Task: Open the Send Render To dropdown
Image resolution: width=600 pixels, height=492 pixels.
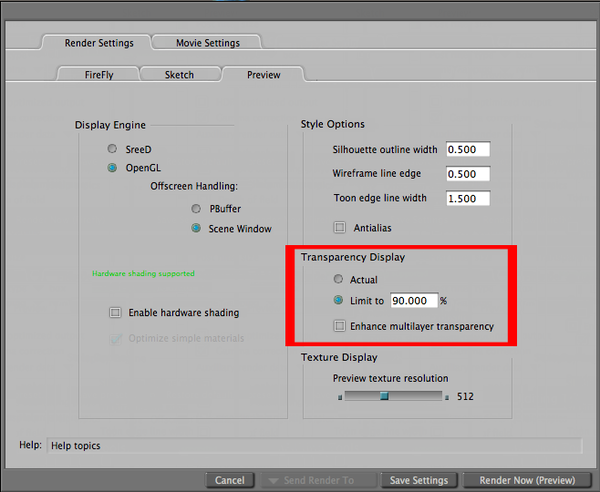Action: (x=318, y=480)
